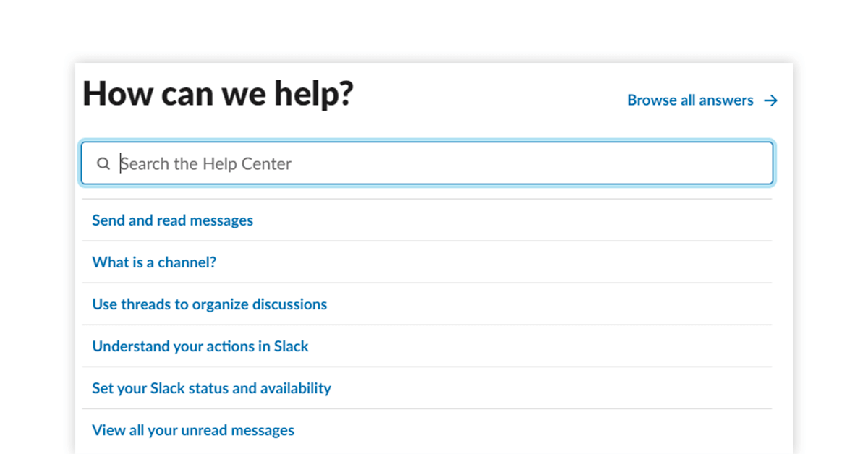Go to View all your unread messages
This screenshot has width=868, height=454.
click(193, 430)
